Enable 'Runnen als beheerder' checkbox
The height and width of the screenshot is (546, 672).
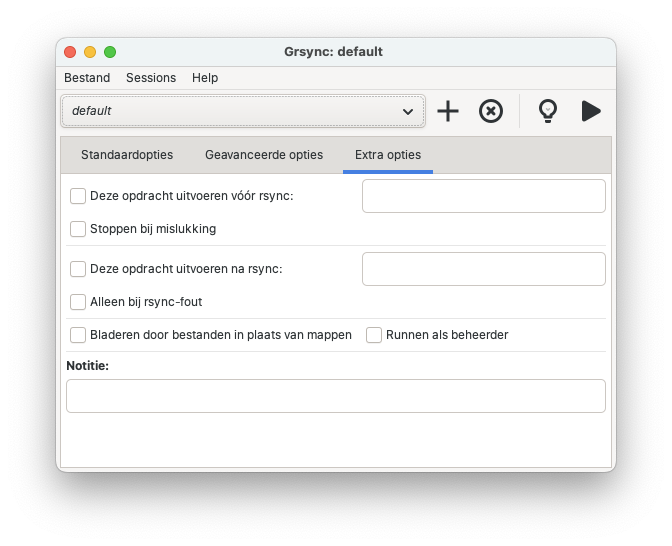coord(374,335)
